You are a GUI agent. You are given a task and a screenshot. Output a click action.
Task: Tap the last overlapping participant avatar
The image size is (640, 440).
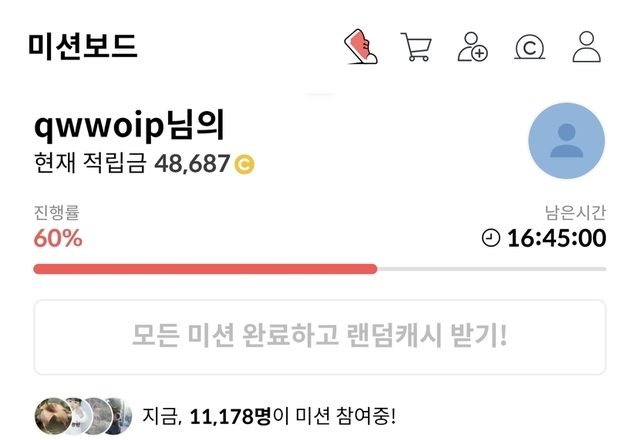tap(120, 416)
